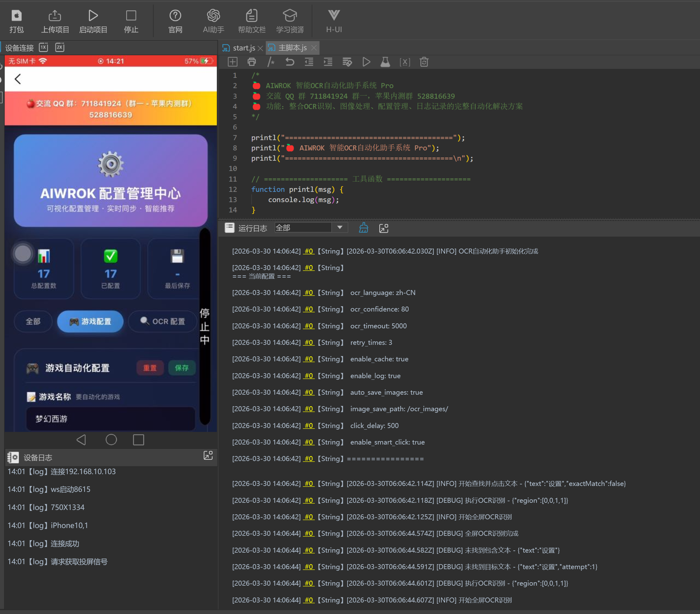Toggle 1X device screen scale
This screenshot has width=700, height=614.
[44, 47]
